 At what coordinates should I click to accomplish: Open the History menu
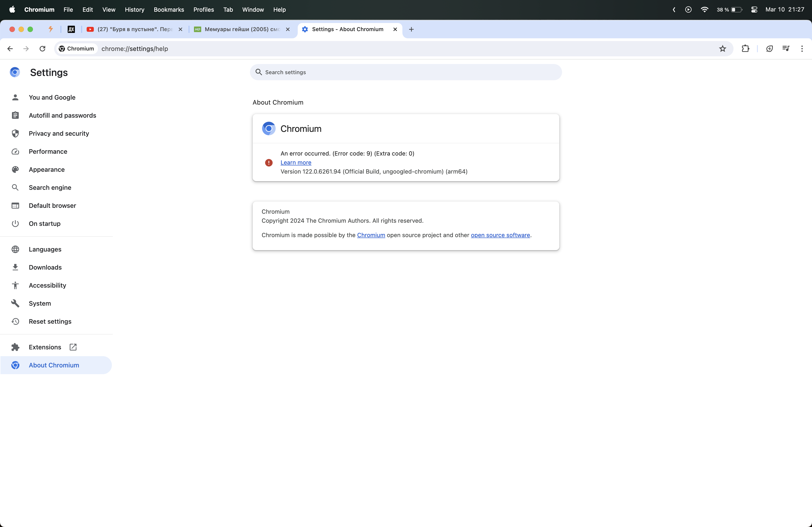pos(134,9)
